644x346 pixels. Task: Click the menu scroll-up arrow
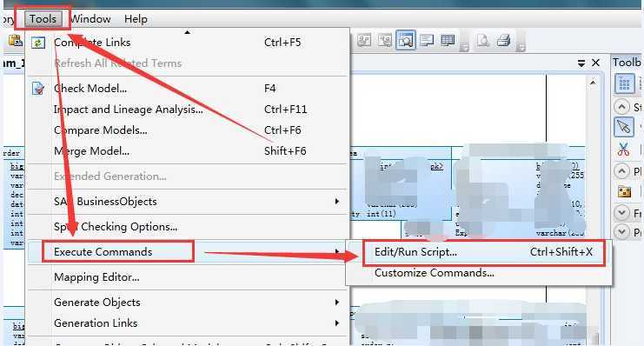(187, 32)
